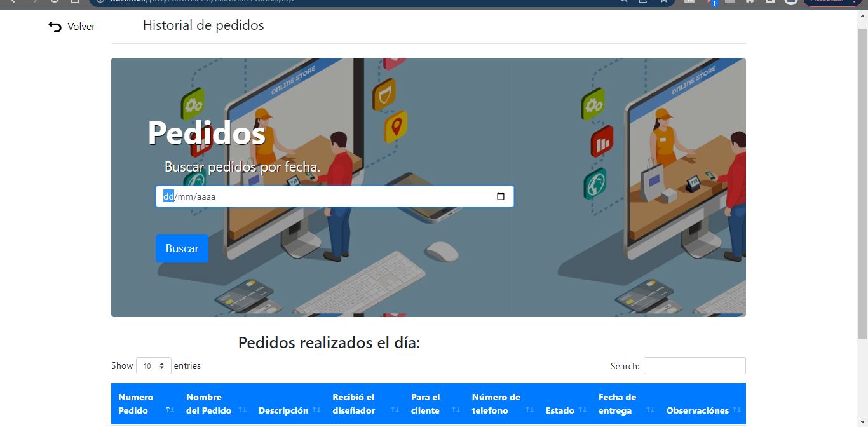Focus the table Search input box
The width and height of the screenshot is (868, 427).
point(694,366)
